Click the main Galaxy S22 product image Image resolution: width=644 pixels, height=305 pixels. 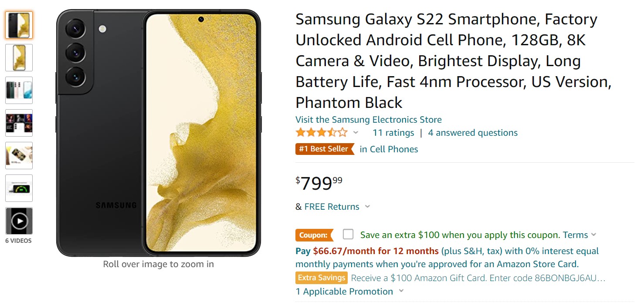[x=158, y=133]
